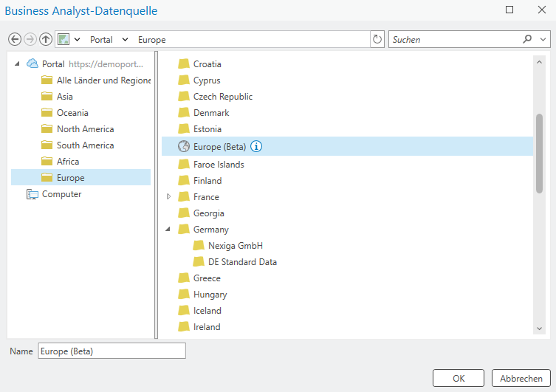Click the Computer monitor icon
Screen dimensions: 556x392
(x=32, y=194)
